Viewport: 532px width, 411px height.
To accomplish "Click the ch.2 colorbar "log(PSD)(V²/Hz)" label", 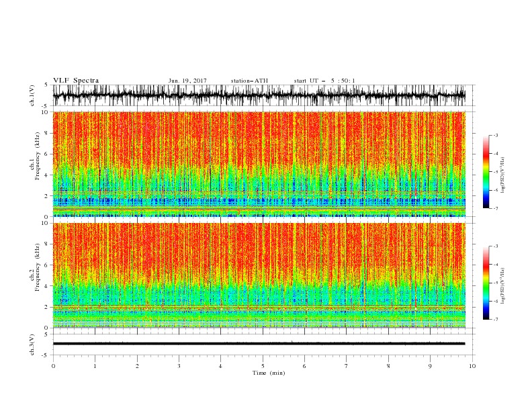I will [502, 286].
